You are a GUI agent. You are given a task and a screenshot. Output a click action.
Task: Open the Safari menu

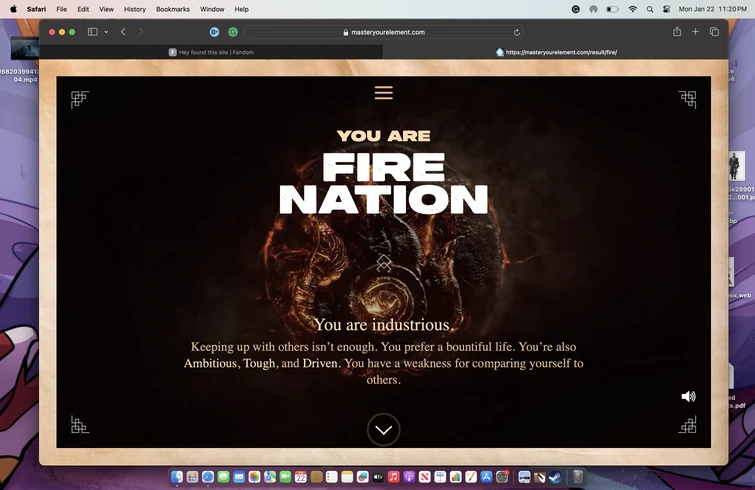[36, 9]
